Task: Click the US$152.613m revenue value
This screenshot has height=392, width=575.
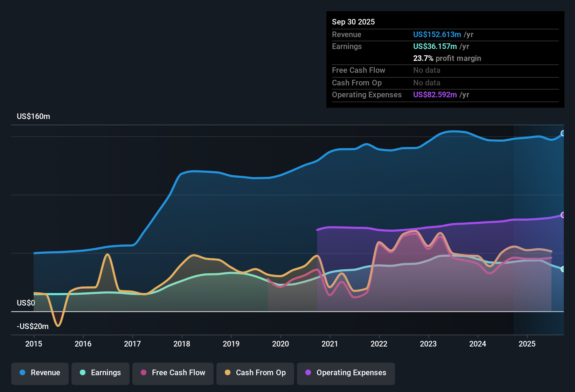Action: pos(437,34)
